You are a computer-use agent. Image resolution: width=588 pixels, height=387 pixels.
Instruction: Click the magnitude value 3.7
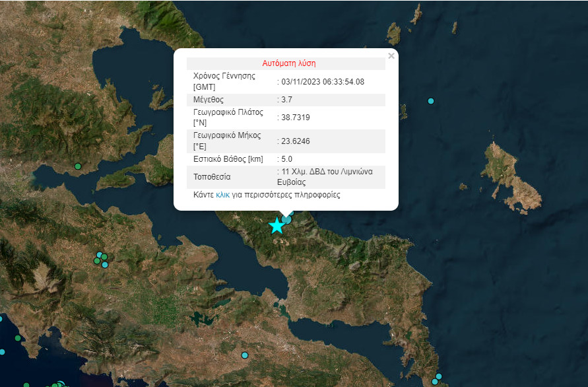(x=286, y=100)
